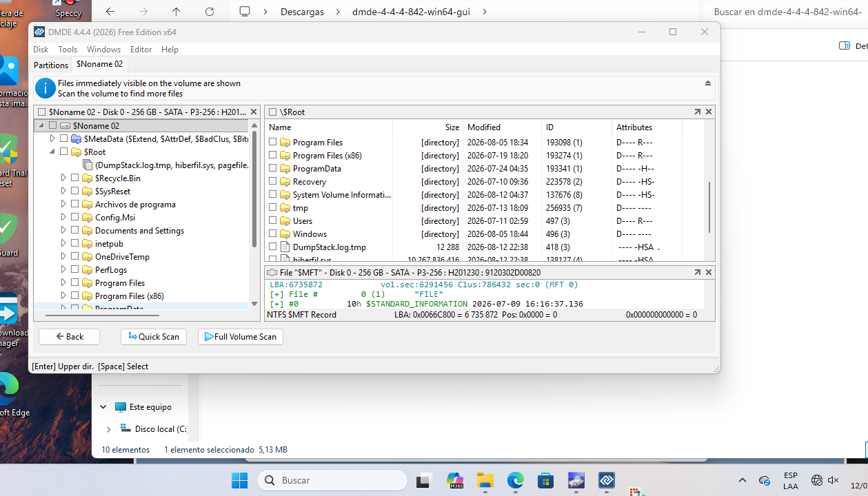Tick the $Root checkbox in tree

63,152
